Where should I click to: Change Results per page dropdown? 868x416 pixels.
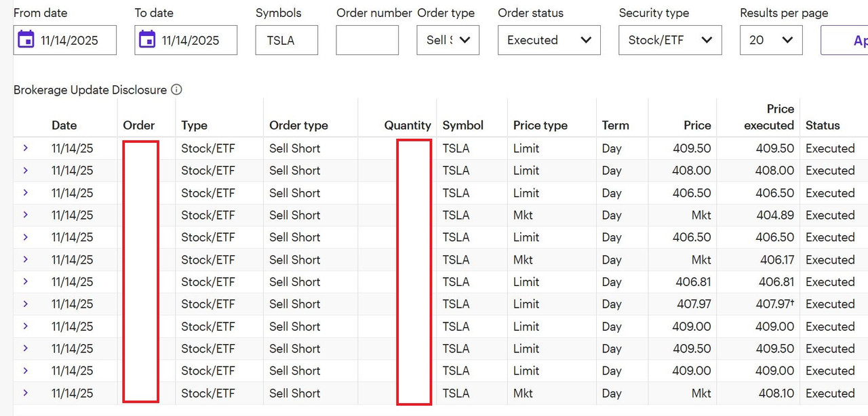point(771,40)
